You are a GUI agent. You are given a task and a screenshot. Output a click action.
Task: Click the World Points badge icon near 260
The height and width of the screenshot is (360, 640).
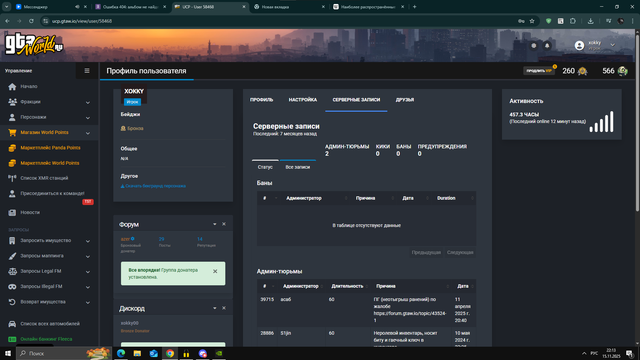coord(582,71)
